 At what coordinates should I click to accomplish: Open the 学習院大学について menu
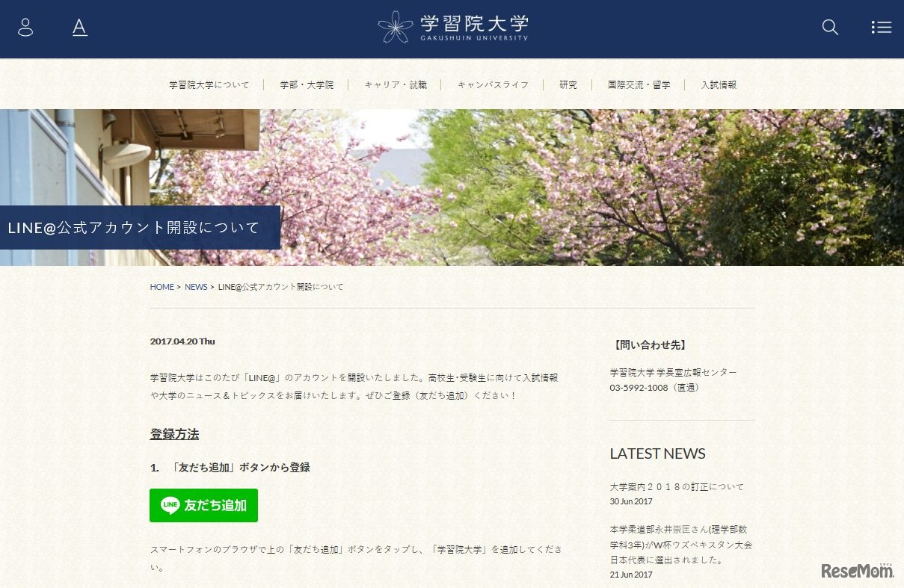coord(209,85)
